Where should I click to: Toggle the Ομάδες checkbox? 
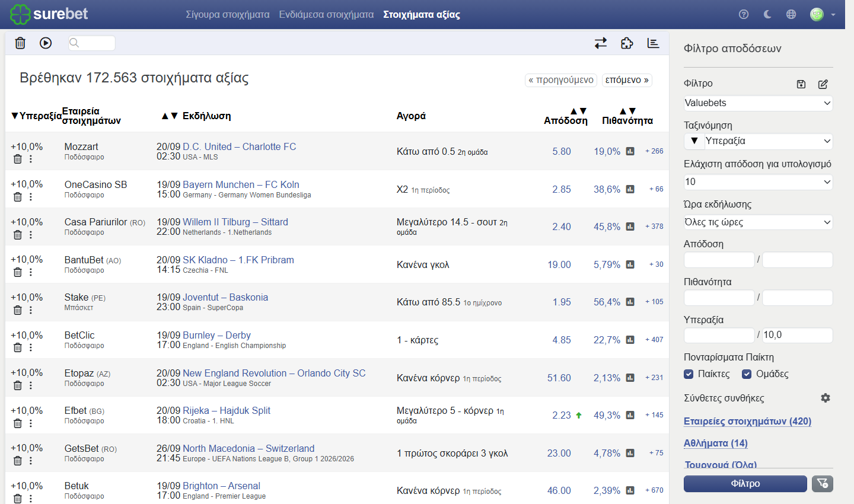tap(747, 374)
